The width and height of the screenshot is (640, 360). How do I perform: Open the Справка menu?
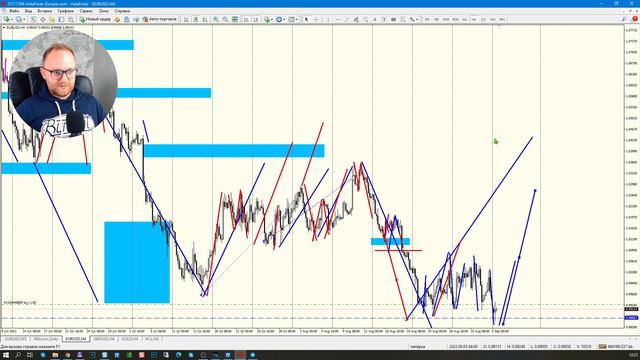pyautogui.click(x=122, y=11)
